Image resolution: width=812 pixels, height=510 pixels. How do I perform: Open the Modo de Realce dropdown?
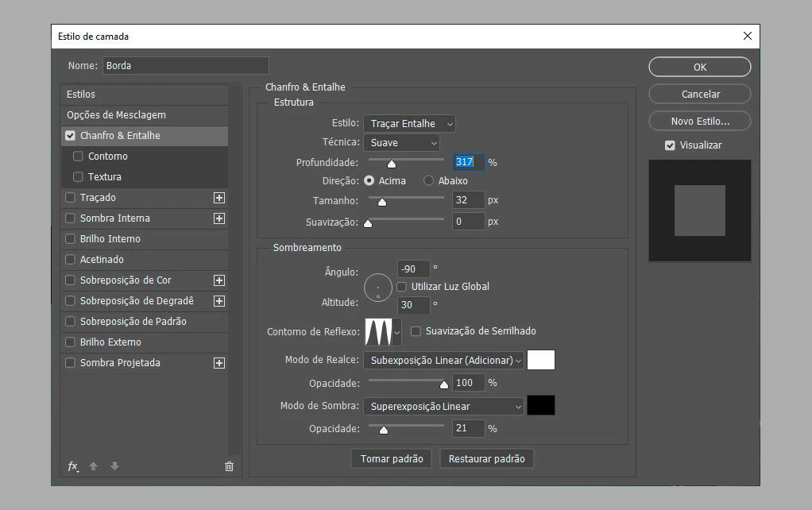[x=444, y=361]
